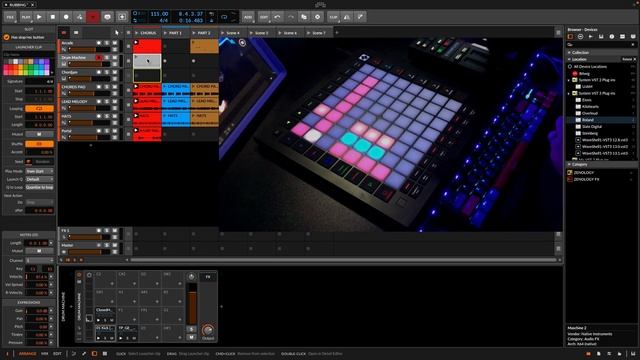Open the Launch Q dropdown
Screen dimensions: 640x360
pyautogui.click(x=39, y=179)
